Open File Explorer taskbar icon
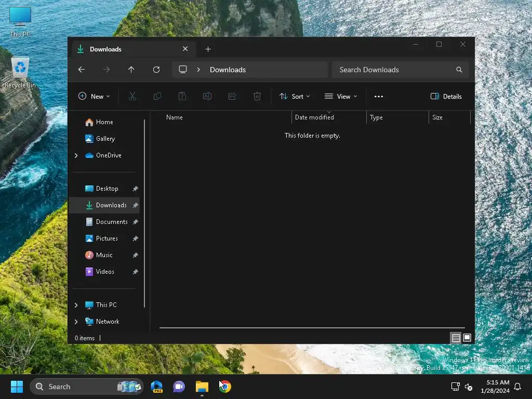The width and height of the screenshot is (532, 399). pos(202,387)
